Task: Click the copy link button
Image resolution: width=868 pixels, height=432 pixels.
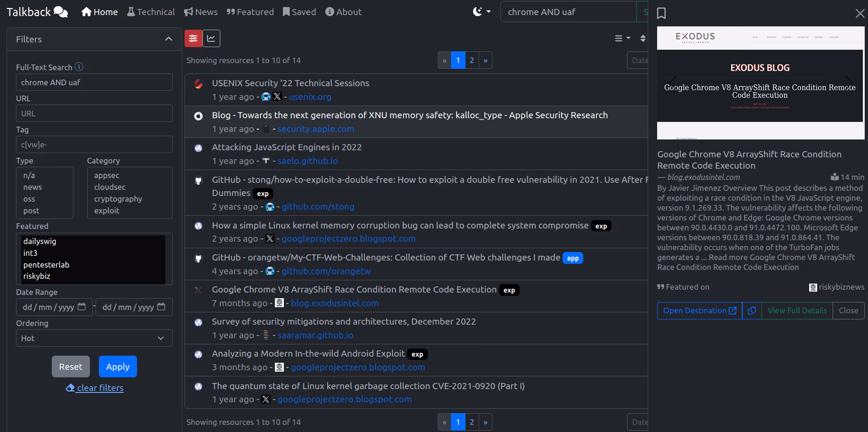Action: pos(752,310)
